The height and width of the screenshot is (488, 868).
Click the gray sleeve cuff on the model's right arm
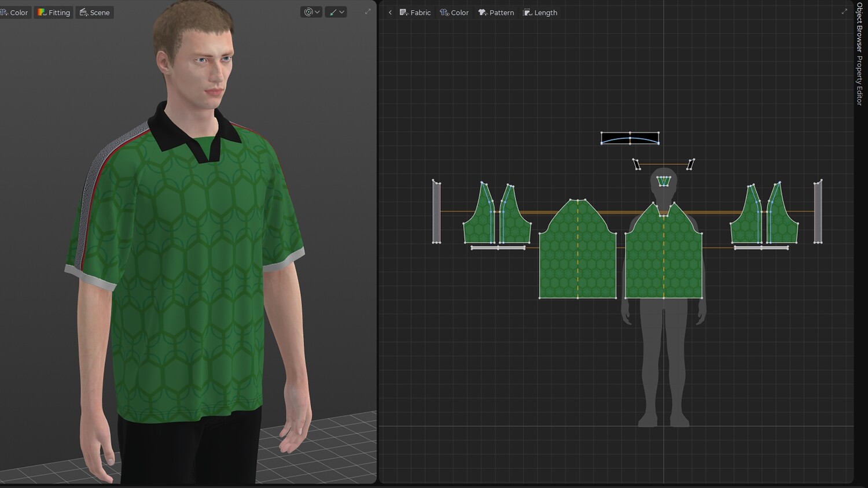point(90,279)
